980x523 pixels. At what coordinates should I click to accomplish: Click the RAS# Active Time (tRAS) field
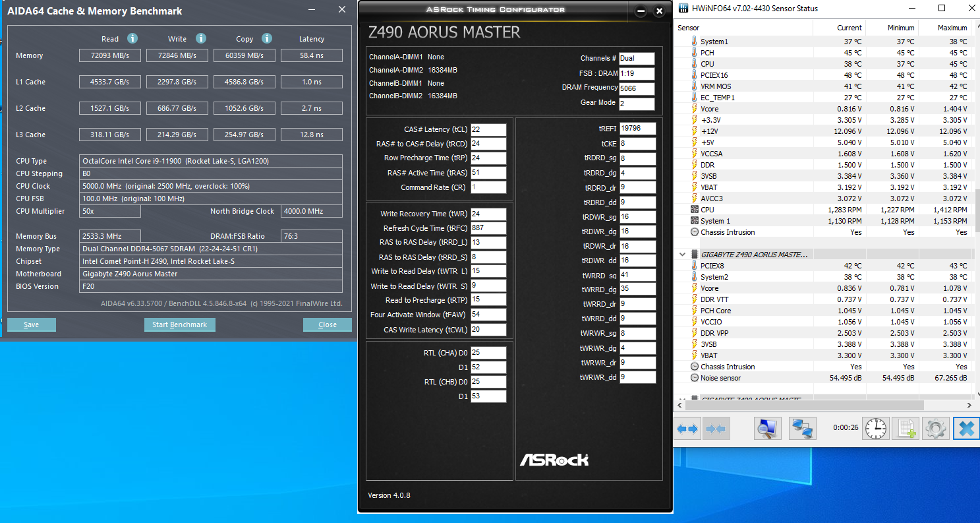(488, 173)
